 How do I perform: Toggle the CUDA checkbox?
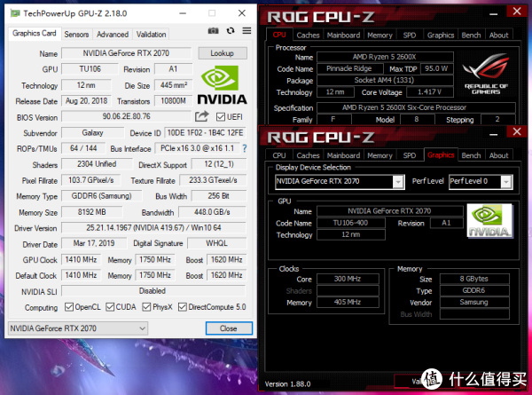coord(110,307)
